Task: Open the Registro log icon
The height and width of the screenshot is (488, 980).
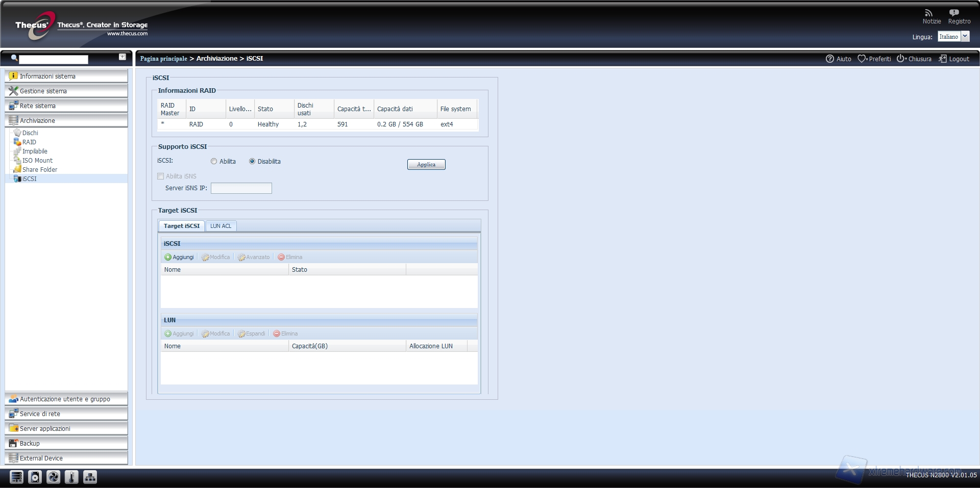Action: [x=953, y=13]
